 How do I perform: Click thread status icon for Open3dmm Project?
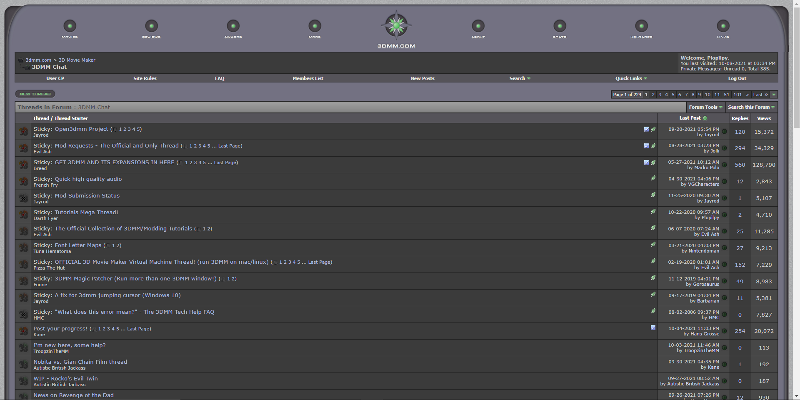point(23,132)
